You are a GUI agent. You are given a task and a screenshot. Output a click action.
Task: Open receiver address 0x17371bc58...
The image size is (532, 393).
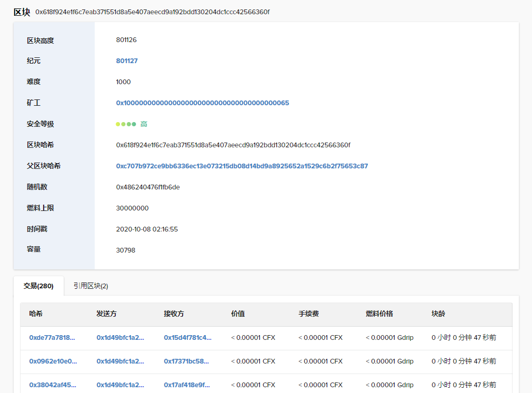[186, 361]
